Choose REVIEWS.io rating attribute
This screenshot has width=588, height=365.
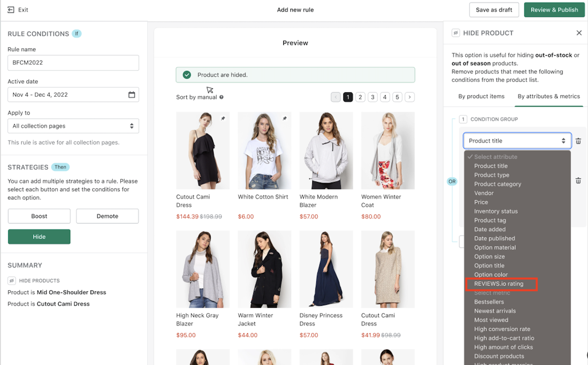499,284
